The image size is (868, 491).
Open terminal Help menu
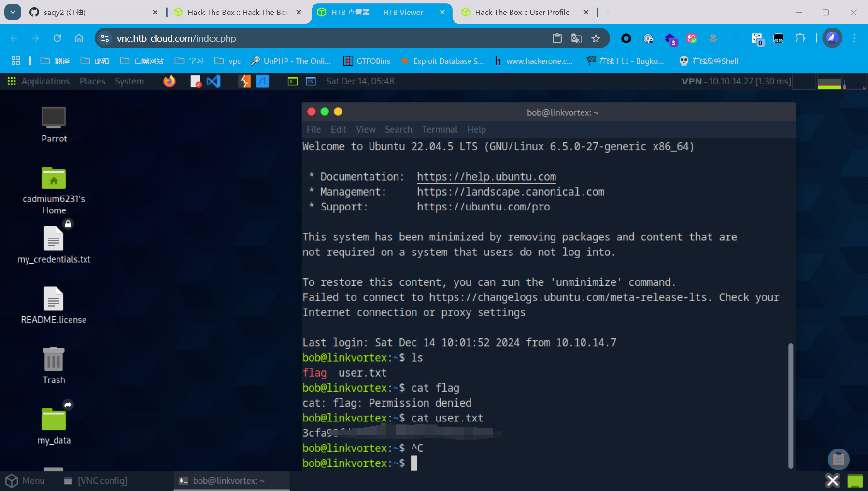click(476, 129)
